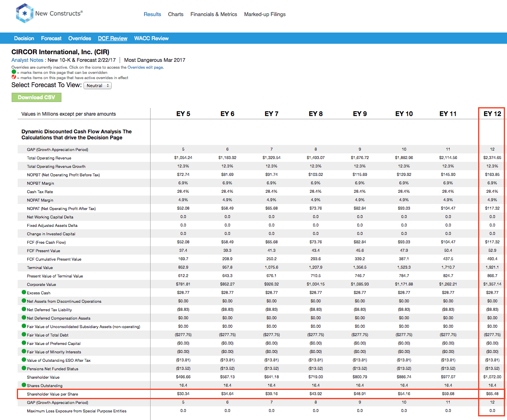Screen dimensions: 507x420
Task: Select the $926.32 Corporate Value under EY 7
Action: [x=272, y=284]
